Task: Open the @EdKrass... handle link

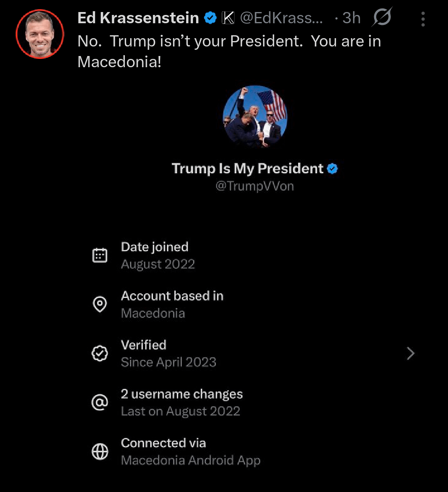Action: click(x=281, y=18)
